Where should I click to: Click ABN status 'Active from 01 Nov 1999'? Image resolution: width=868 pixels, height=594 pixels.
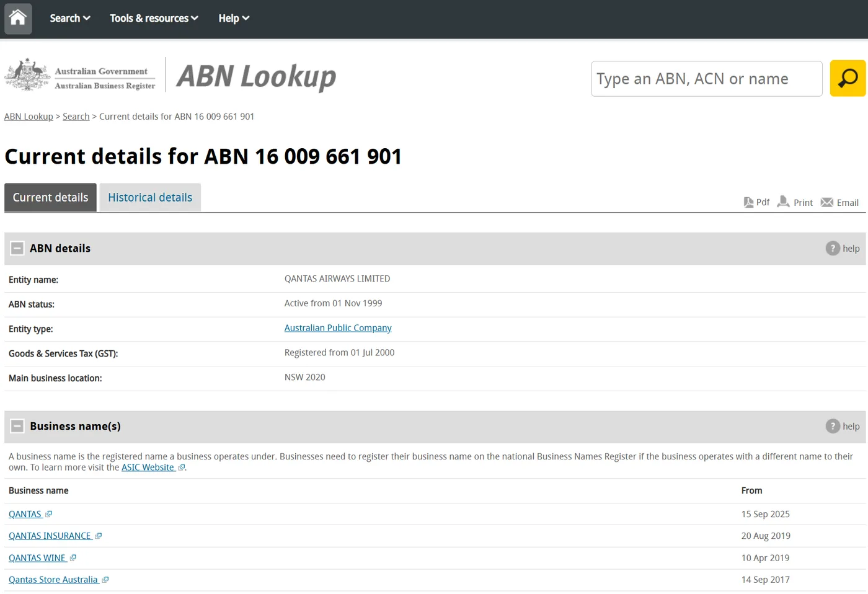(x=333, y=303)
